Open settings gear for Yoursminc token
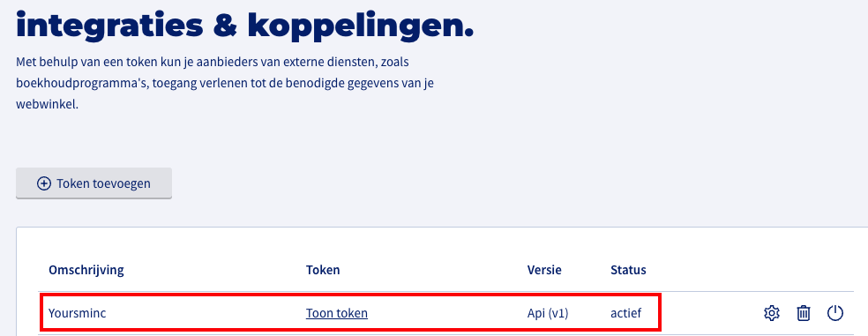The image size is (868, 336). coord(771,313)
